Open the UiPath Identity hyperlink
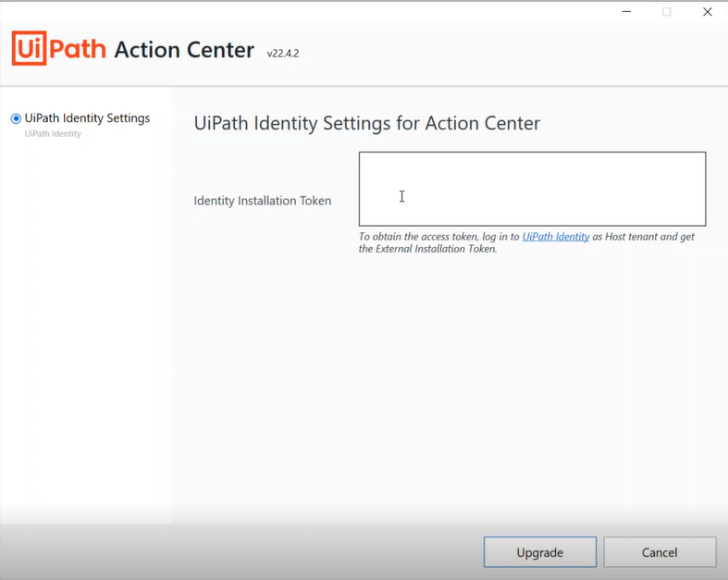 [556, 237]
